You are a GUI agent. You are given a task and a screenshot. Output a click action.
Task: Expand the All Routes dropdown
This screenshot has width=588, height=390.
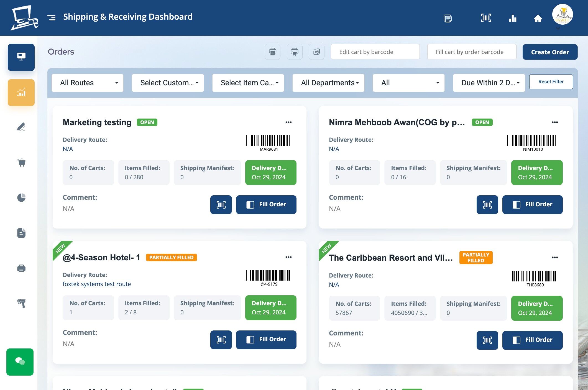pos(88,83)
